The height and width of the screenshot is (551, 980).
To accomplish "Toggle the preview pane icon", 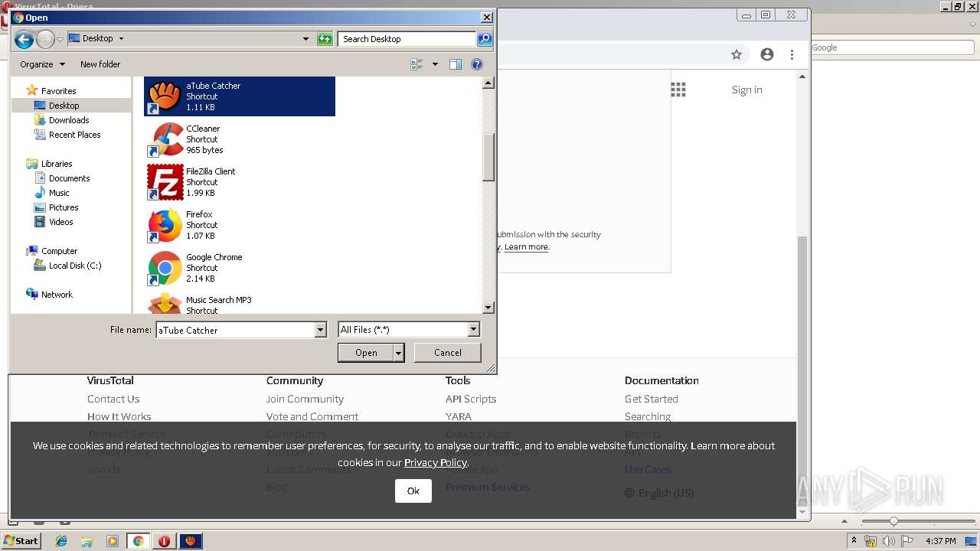I will coord(456,64).
